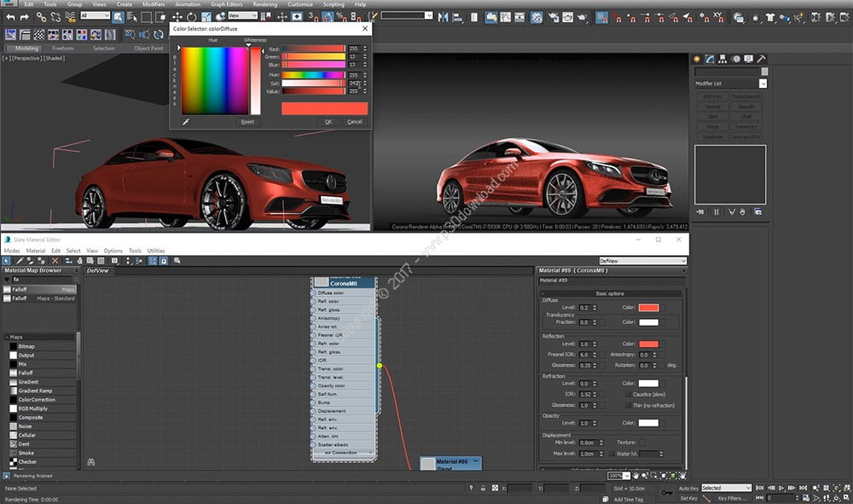The image size is (853, 504).
Task: Open the Utilities menu in Slate Material Editor
Action: click(156, 251)
